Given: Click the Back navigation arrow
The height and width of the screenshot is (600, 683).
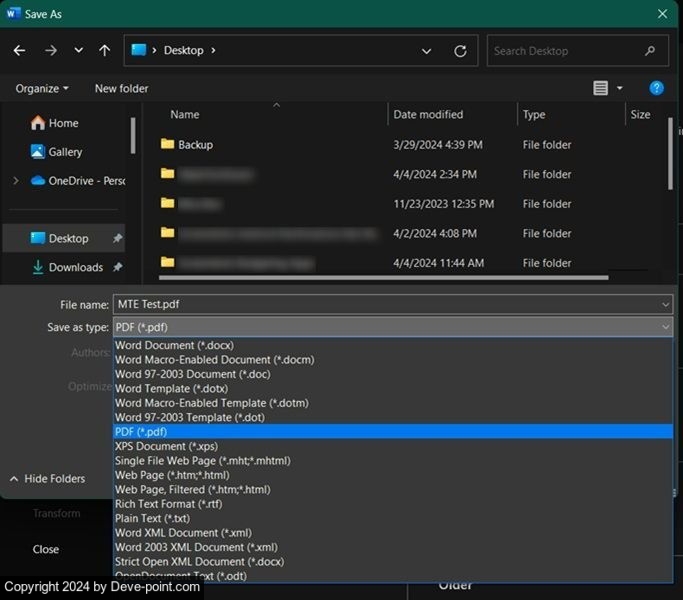Looking at the screenshot, I should [x=19, y=51].
